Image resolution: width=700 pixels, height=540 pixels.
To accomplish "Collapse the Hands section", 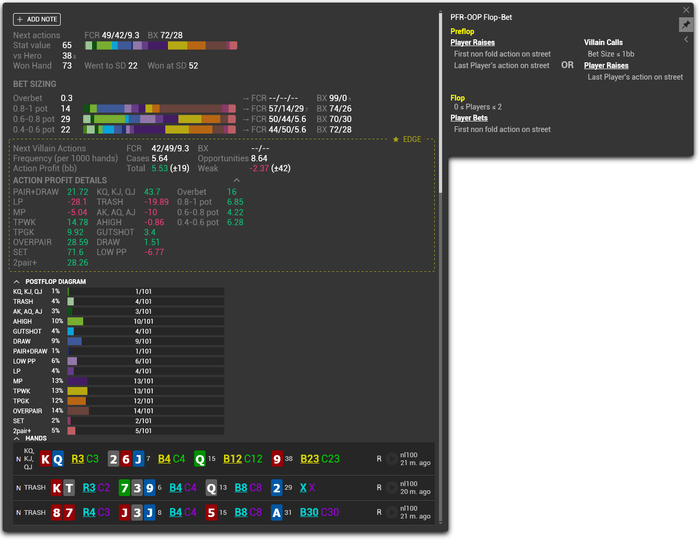I will click(17, 439).
